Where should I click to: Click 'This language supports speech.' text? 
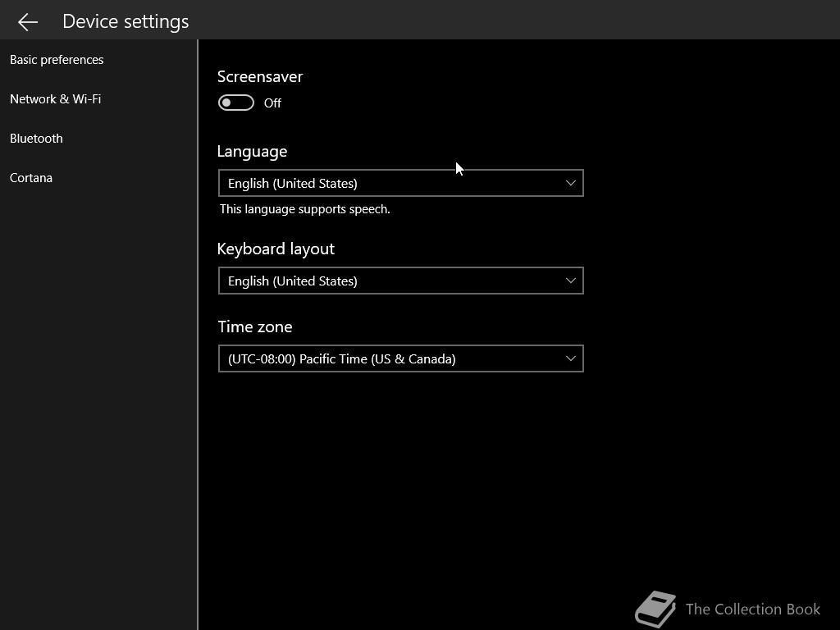coord(305,209)
